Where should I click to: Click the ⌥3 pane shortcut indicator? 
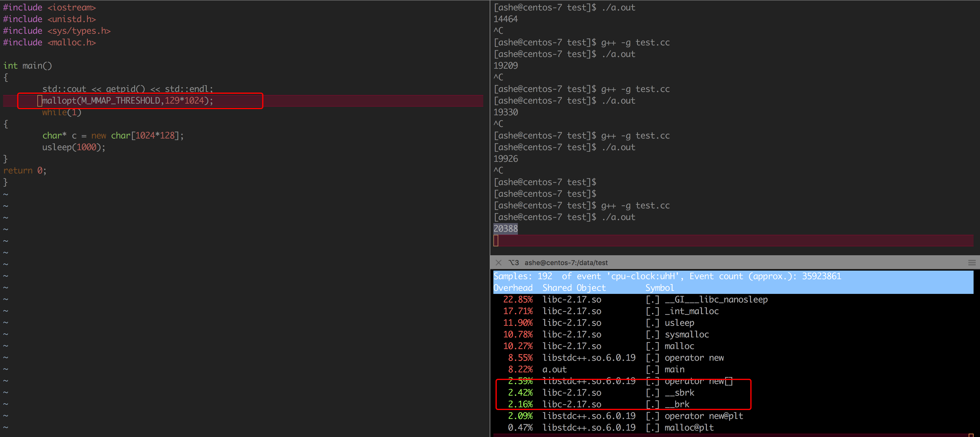(514, 263)
